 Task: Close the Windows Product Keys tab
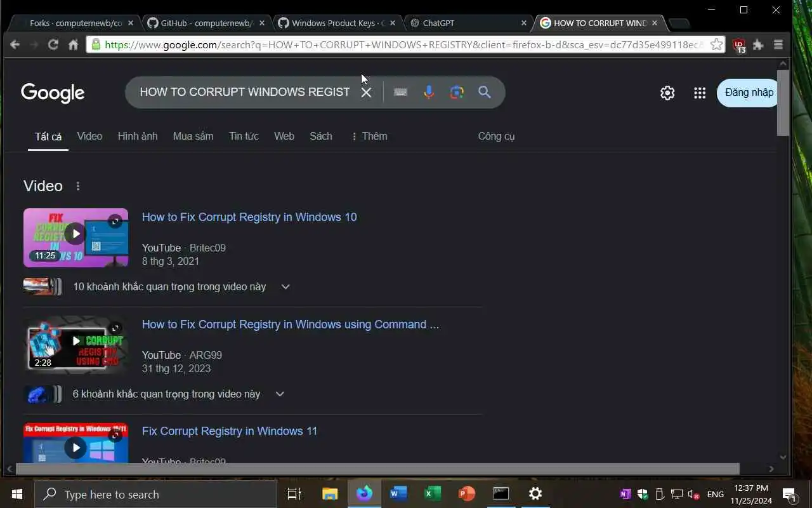[393, 23]
